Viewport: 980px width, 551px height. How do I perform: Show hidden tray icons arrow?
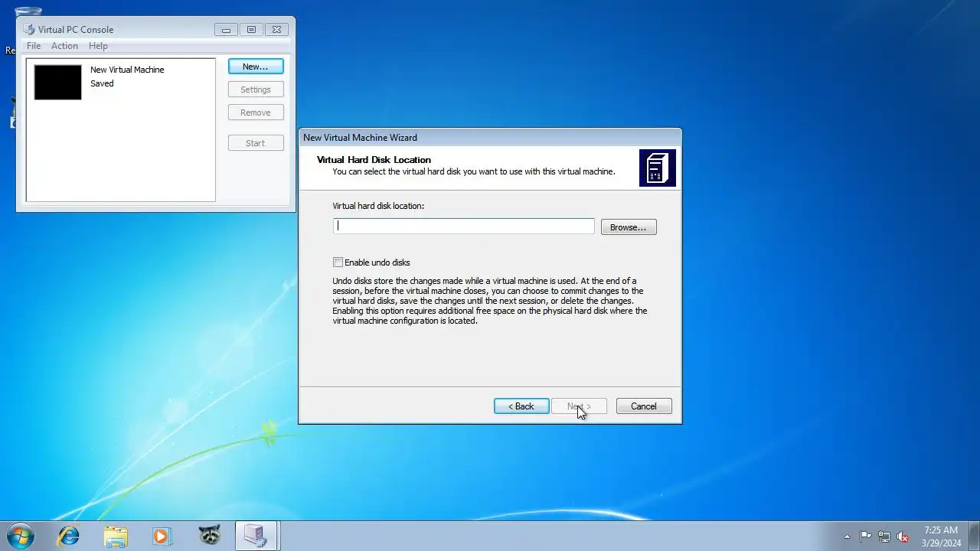tap(847, 536)
